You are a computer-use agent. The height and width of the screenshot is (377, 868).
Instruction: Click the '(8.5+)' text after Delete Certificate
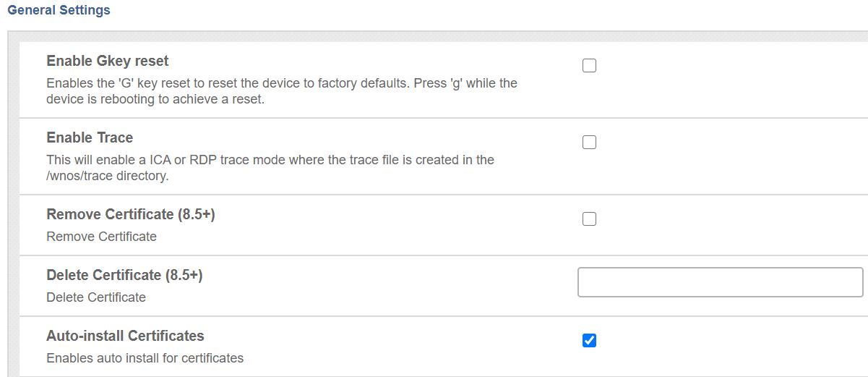(184, 275)
